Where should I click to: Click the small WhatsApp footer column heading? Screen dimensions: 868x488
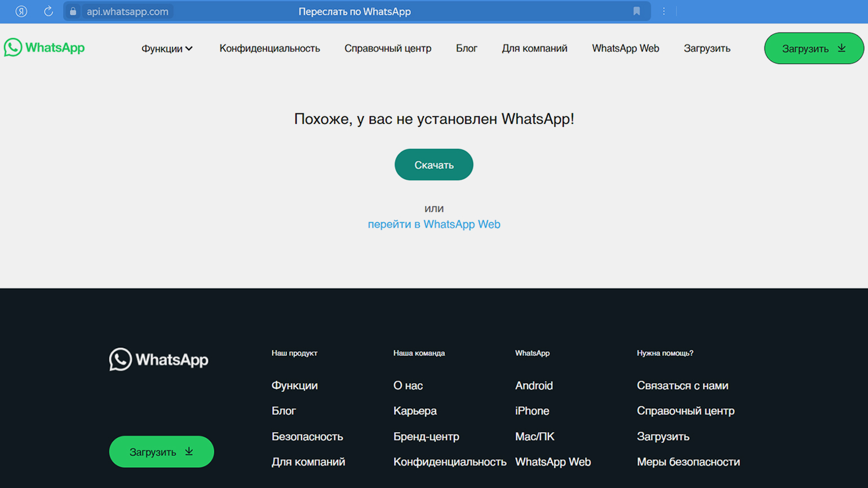532,353
